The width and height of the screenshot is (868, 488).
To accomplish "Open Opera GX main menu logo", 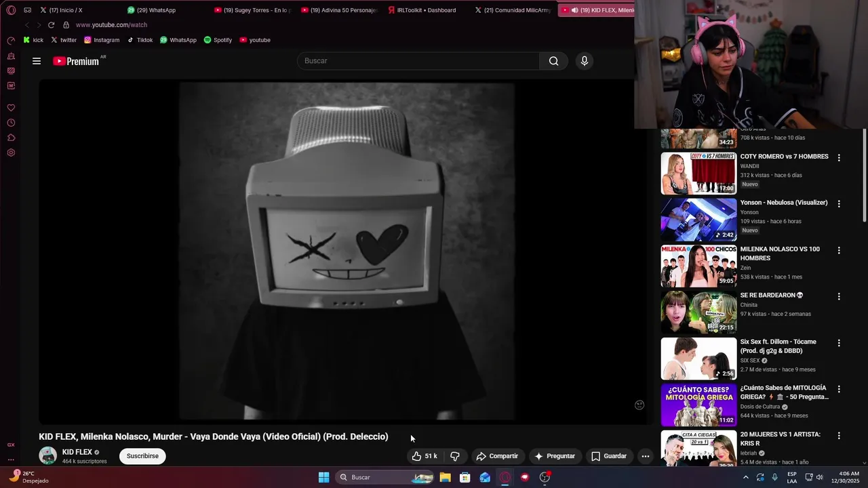I will (11, 10).
